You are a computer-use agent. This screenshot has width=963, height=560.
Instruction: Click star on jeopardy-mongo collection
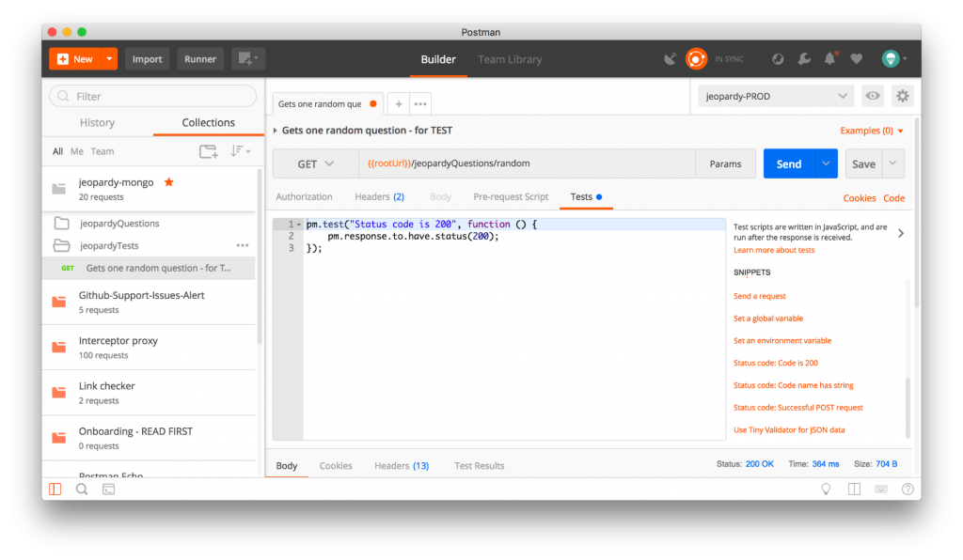tap(169, 182)
